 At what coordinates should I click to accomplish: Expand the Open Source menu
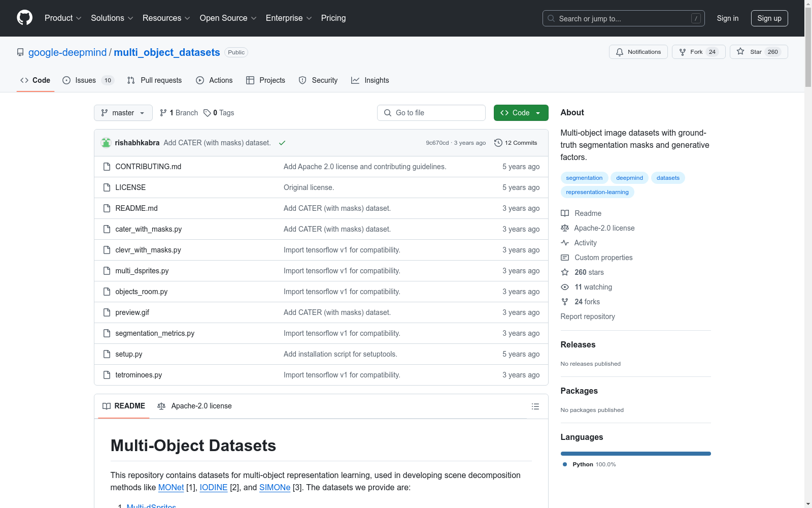tap(228, 18)
